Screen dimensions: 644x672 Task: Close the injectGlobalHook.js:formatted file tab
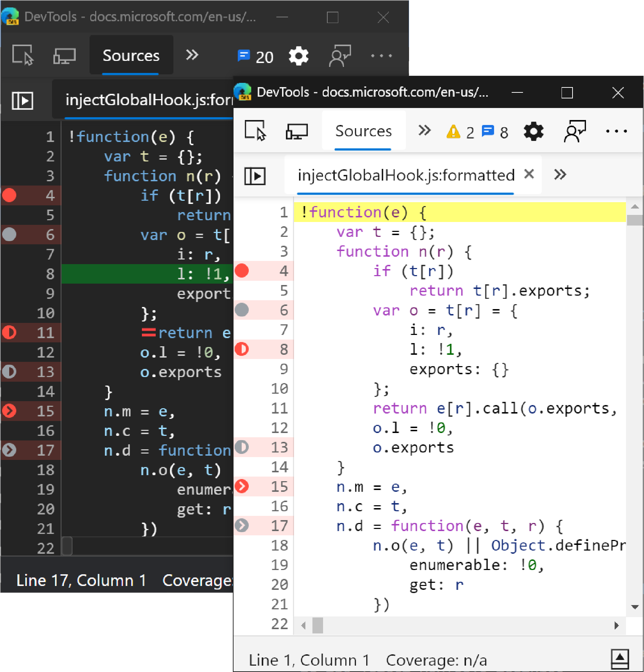pos(529,174)
